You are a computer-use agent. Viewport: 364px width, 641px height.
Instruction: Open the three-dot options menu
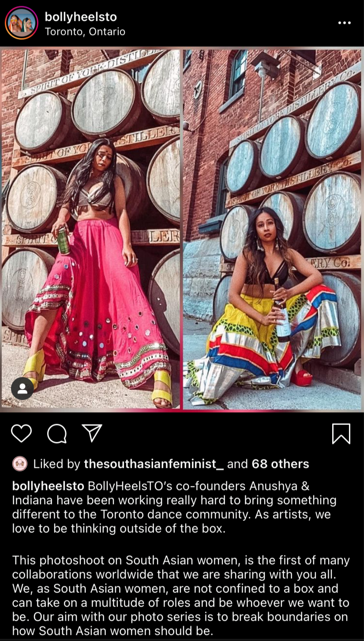pyautogui.click(x=344, y=23)
